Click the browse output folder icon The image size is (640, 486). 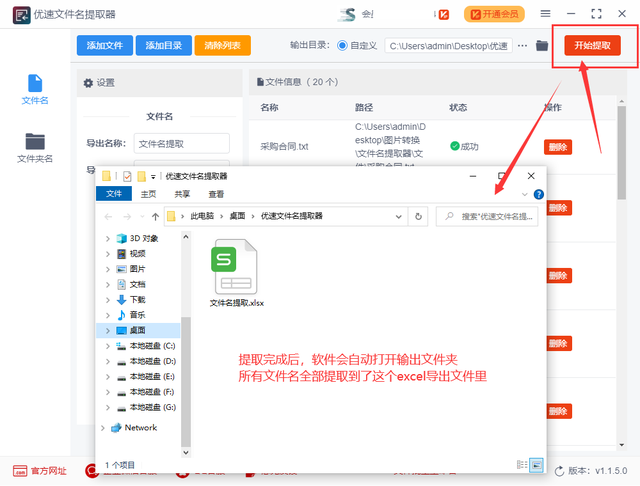(542, 45)
